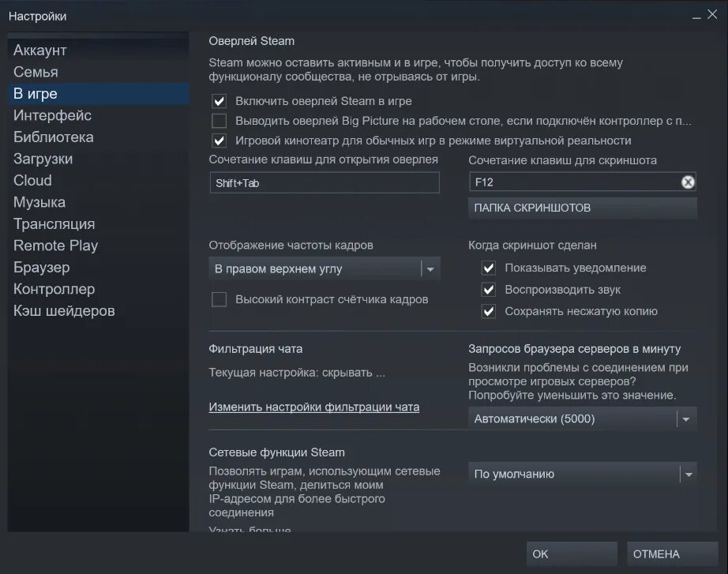Click the Отображение частоты кадров label
Viewport: 728px width, 574px height.
[291, 246]
